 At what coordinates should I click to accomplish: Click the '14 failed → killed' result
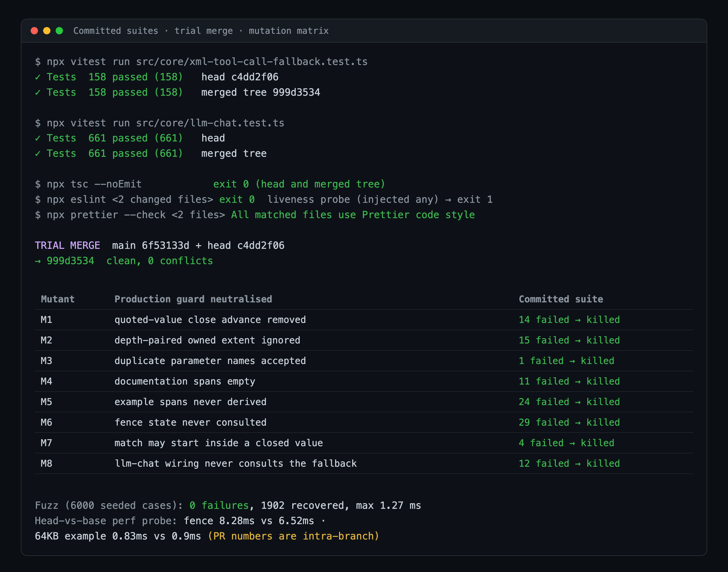click(x=569, y=320)
